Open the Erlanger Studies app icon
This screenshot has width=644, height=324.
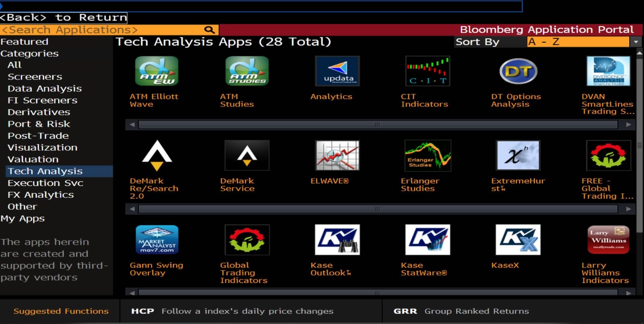click(427, 156)
